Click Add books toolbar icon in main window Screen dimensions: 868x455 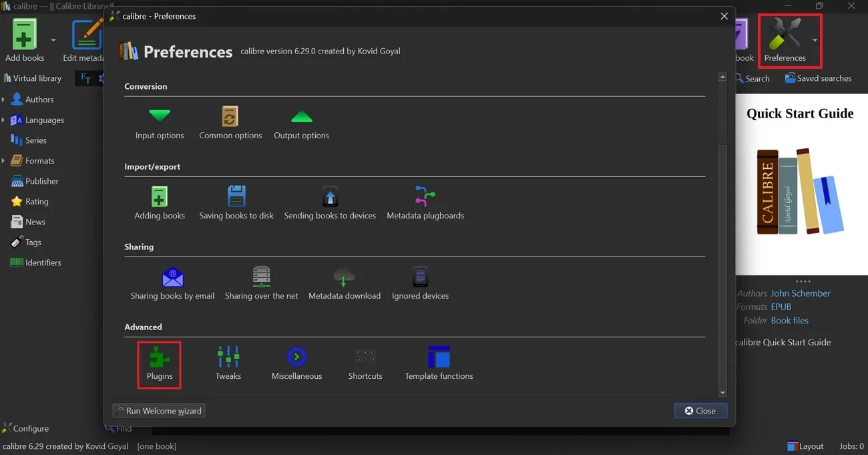25,40
